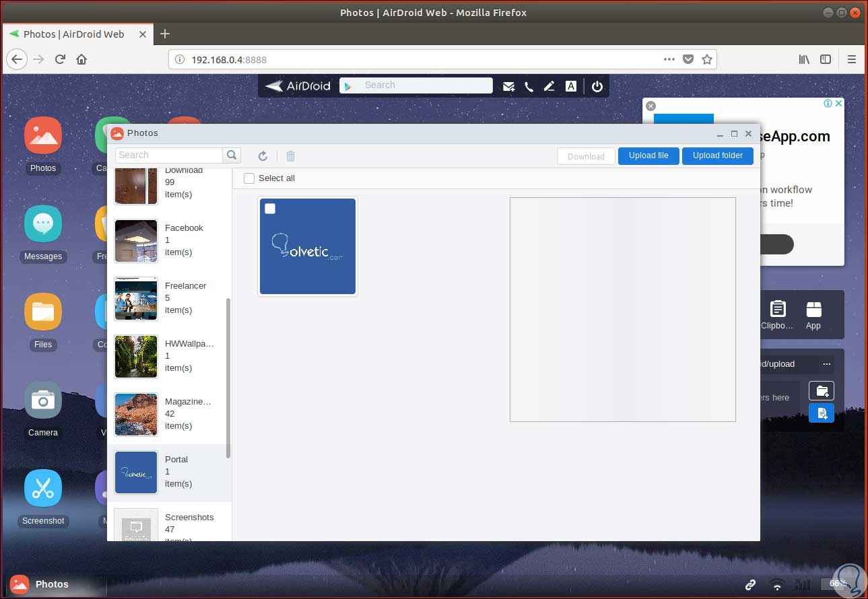Open the Clipboard tool in toolbox

pyautogui.click(x=778, y=315)
